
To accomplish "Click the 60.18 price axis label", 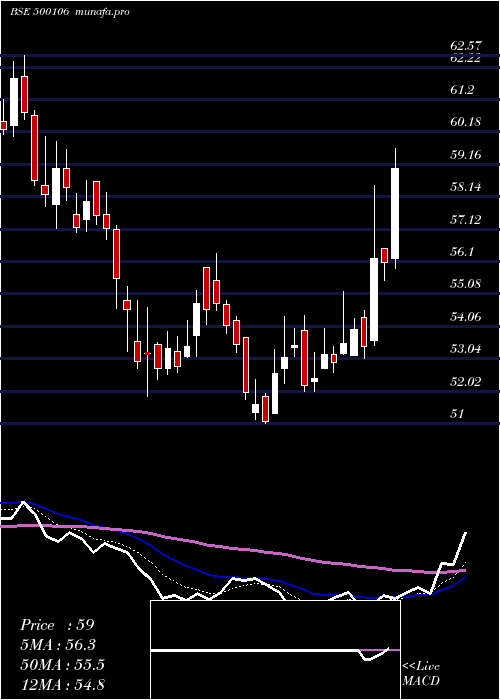I will [x=466, y=121].
